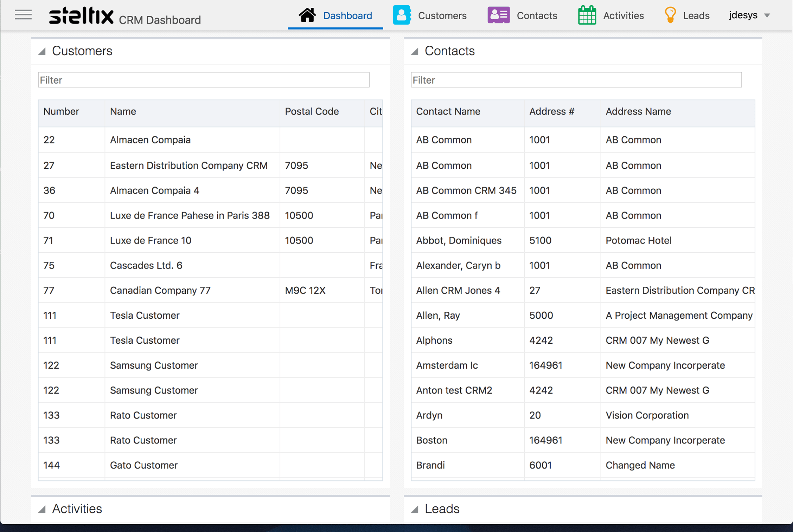Click the Dashboard home icon

[307, 15]
